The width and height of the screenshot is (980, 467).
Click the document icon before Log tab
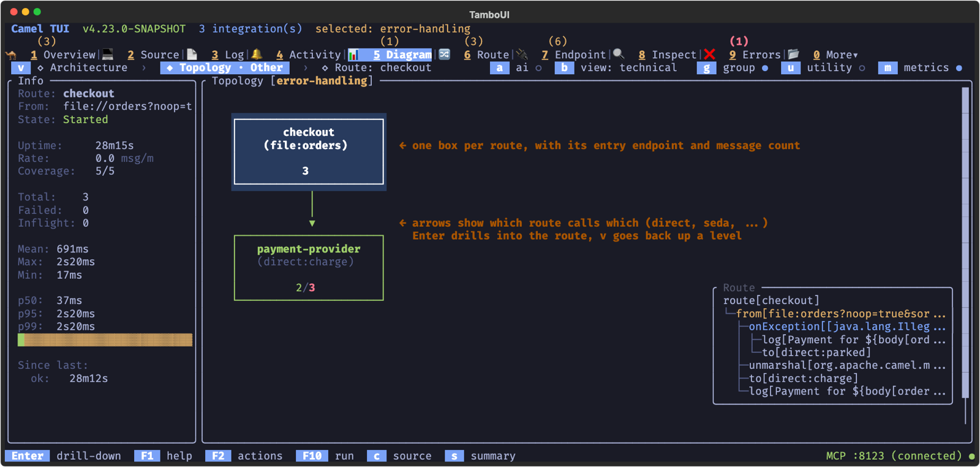point(192,55)
